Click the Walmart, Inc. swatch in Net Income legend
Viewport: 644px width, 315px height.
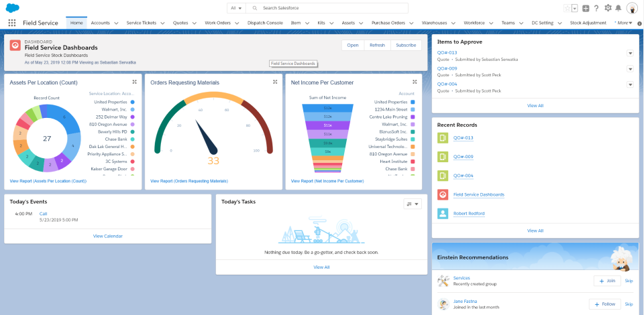coord(413,124)
